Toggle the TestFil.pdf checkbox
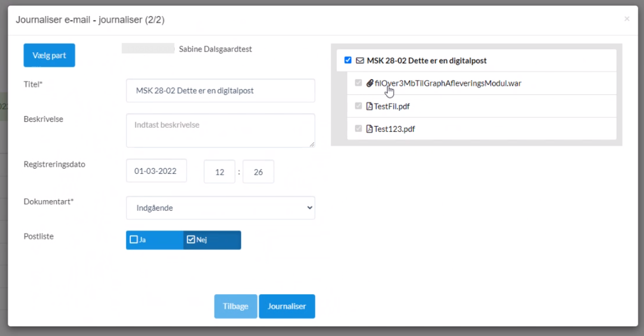The image size is (644, 336). pyautogui.click(x=358, y=106)
